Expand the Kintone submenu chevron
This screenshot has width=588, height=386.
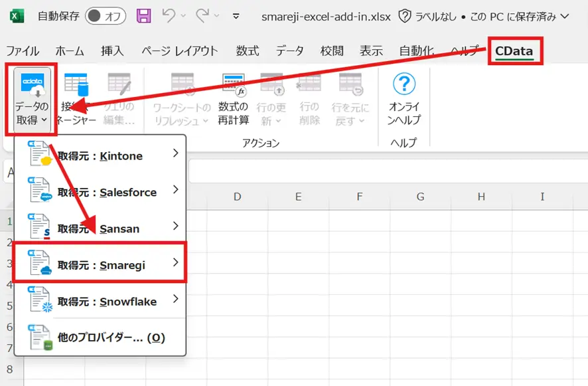(175, 153)
